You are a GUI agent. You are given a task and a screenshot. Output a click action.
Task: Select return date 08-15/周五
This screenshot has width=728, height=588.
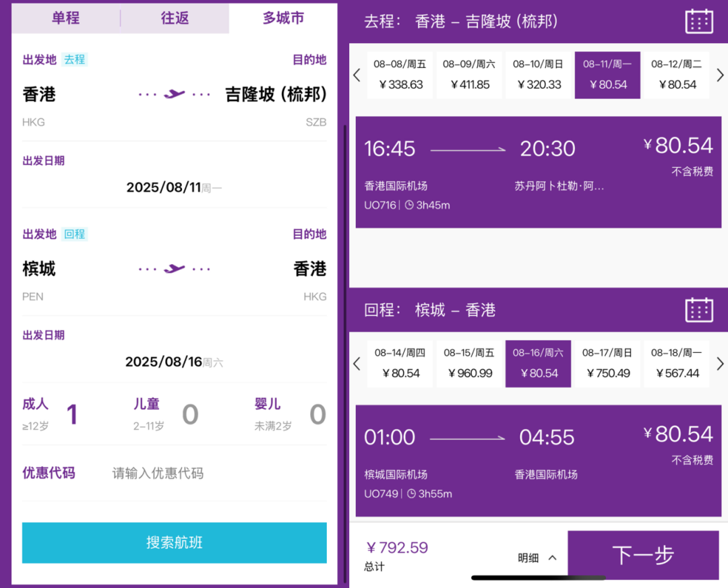[x=469, y=364]
